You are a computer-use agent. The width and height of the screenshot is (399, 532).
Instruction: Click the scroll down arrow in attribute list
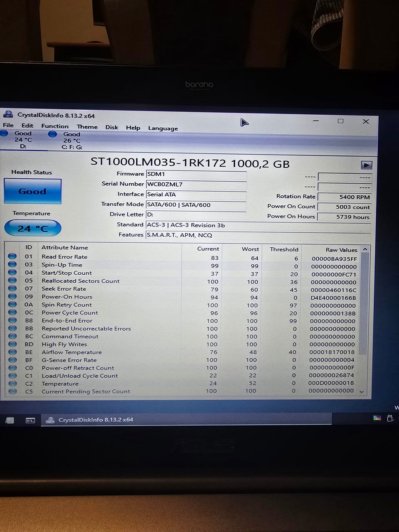pyautogui.click(x=362, y=392)
